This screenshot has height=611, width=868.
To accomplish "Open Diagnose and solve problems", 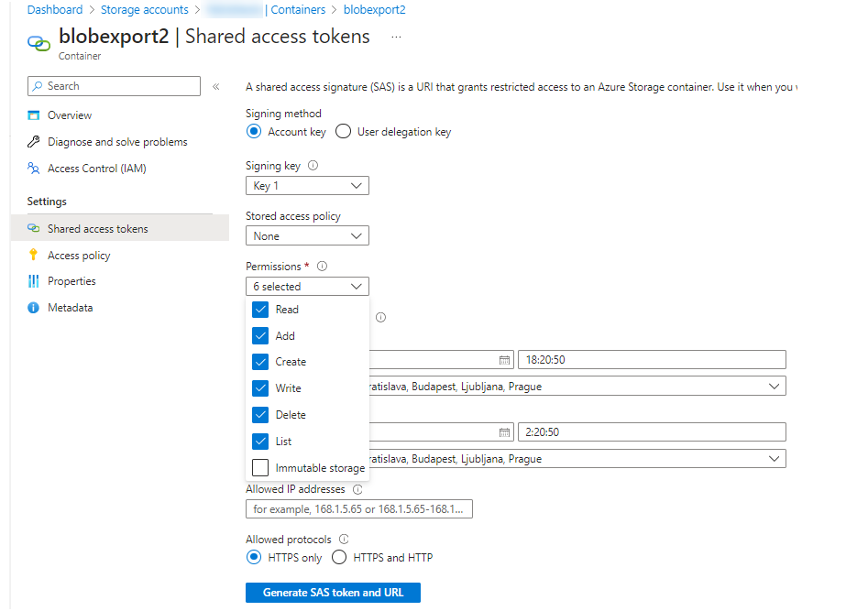I will click(117, 142).
